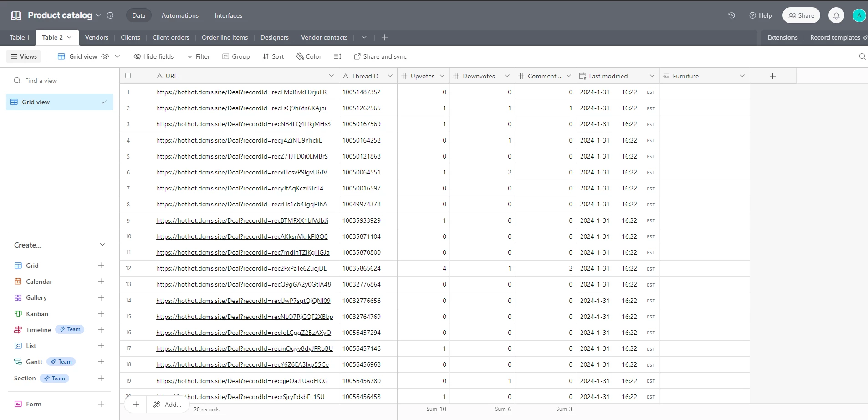This screenshot has height=420, width=868.
Task: Add a new field column
Action: click(773, 76)
